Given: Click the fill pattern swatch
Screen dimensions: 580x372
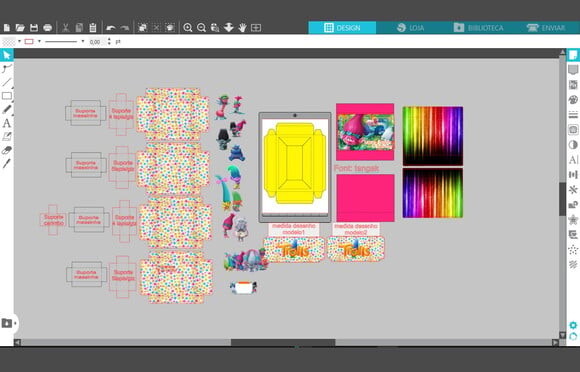Looking at the screenshot, I should pyautogui.click(x=9, y=41).
